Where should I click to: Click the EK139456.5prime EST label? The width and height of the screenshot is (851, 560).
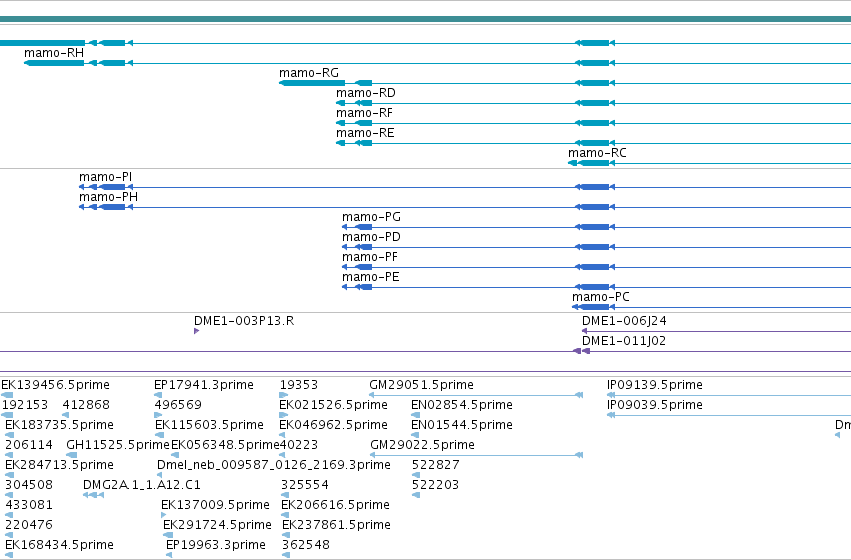[55, 385]
